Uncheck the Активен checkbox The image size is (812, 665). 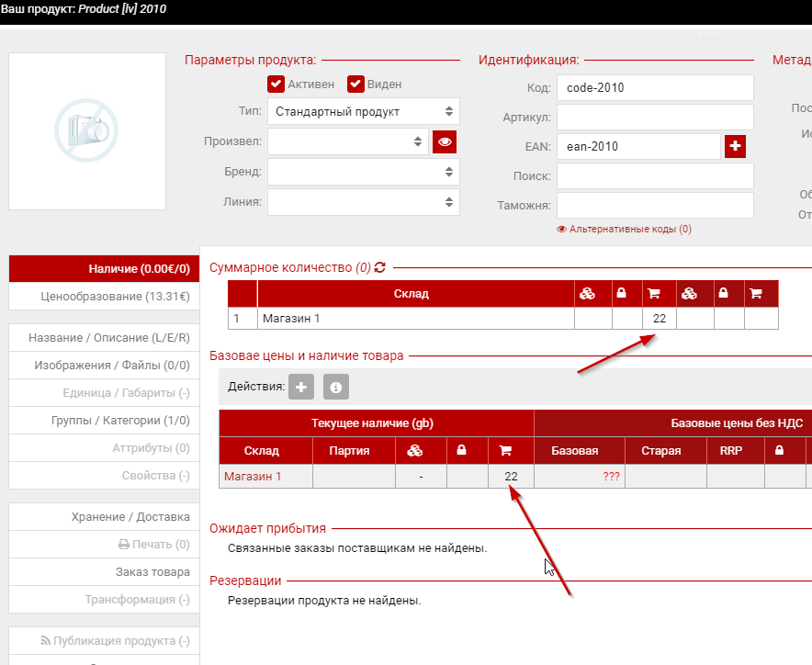pyautogui.click(x=276, y=85)
